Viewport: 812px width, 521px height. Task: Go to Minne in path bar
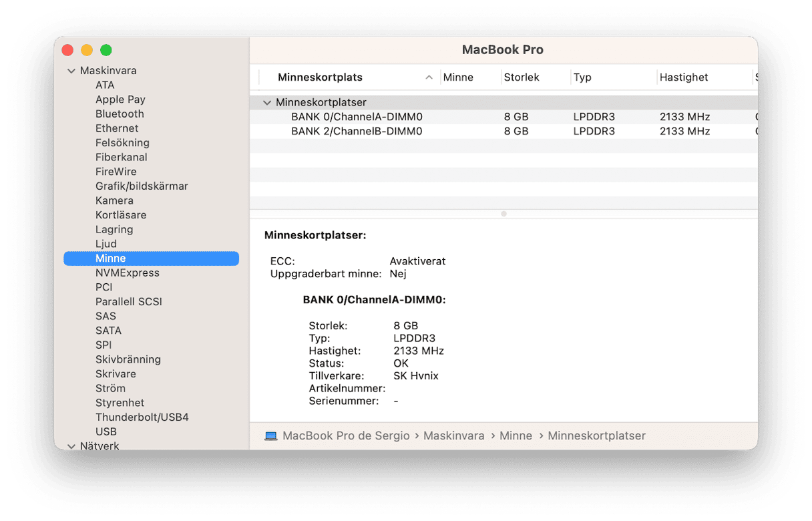pos(516,436)
